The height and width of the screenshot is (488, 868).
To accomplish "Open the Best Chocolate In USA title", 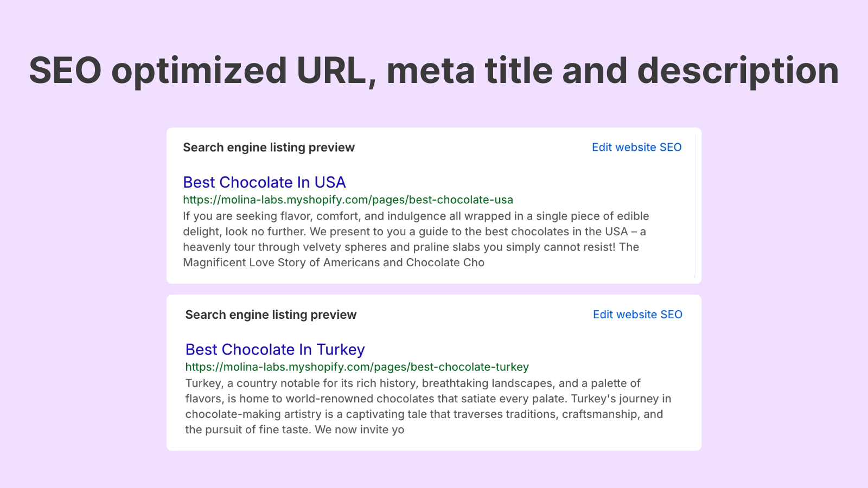I will point(264,182).
